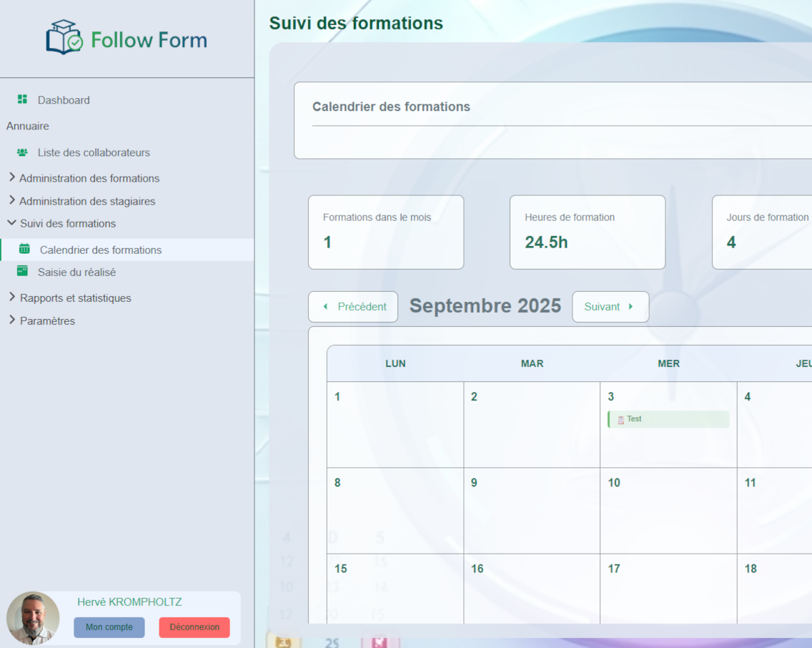The width and height of the screenshot is (812, 648).
Task: Click the Follow Form logo icon
Action: 64,37
